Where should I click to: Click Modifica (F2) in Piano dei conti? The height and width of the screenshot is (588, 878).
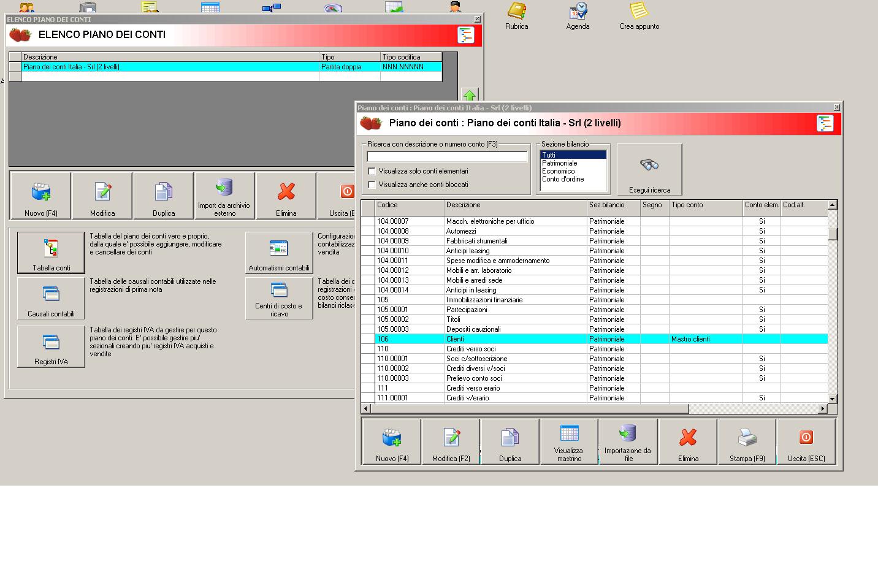pos(451,441)
